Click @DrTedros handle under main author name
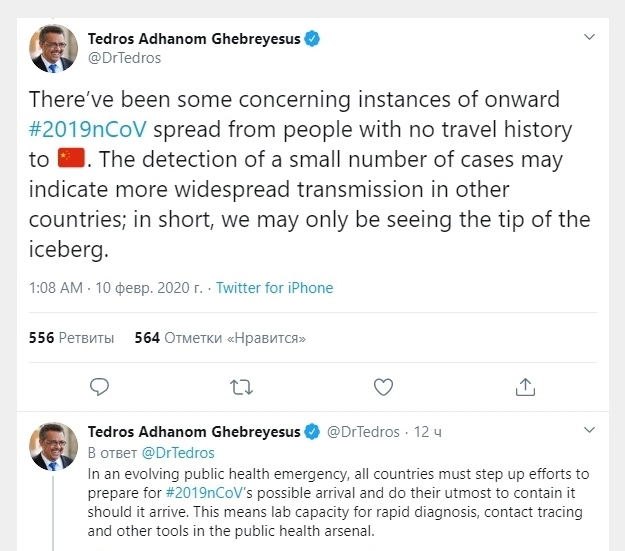Screen dimensions: 625x551 (125, 58)
